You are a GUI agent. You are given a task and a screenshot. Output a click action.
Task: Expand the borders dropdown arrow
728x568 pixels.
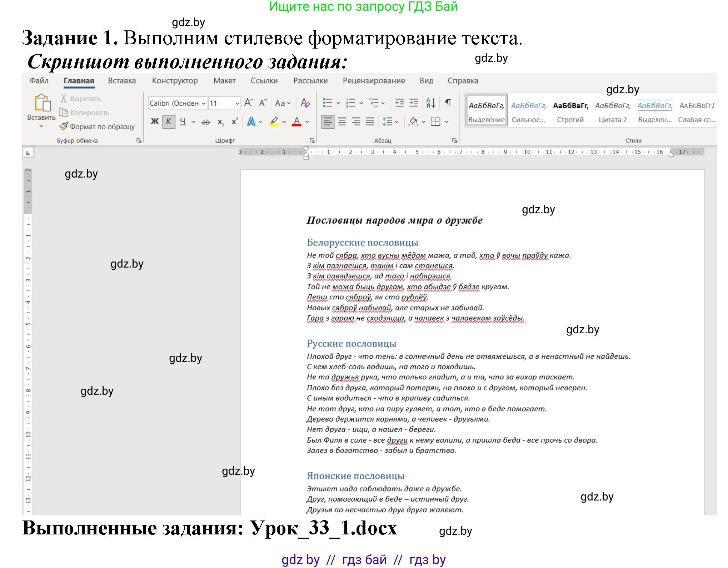pos(447,122)
